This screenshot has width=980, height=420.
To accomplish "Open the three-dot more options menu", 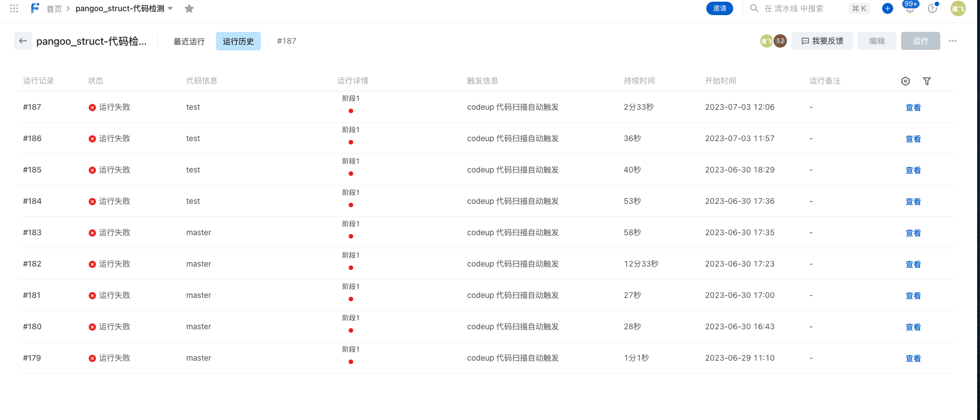I will coord(953,41).
